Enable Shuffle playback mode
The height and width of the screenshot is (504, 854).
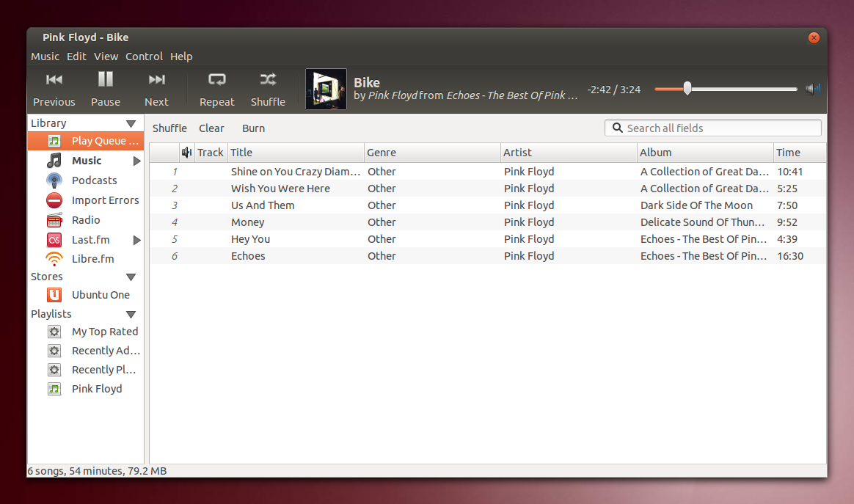pos(267,88)
